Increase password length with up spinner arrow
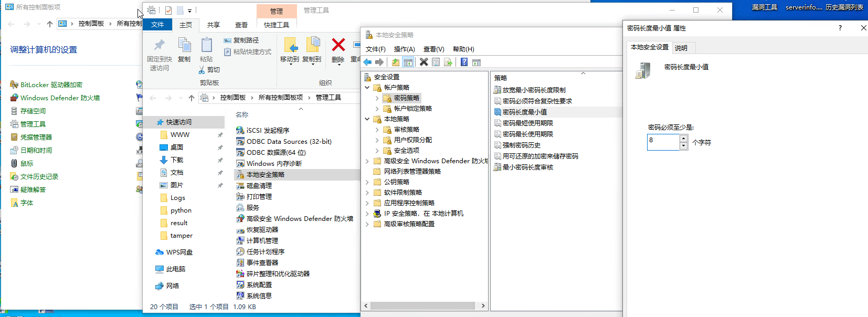This screenshot has height=317, width=868. [x=683, y=139]
